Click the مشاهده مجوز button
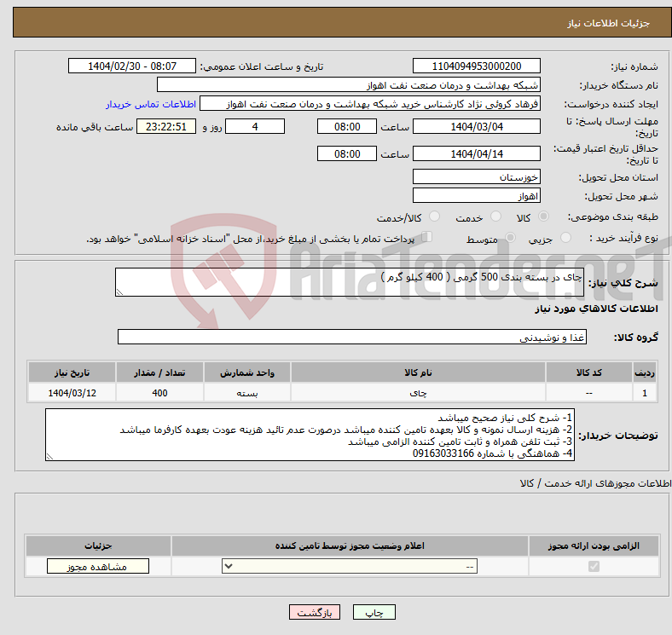Viewport: 672px width, 635px height. point(98,567)
